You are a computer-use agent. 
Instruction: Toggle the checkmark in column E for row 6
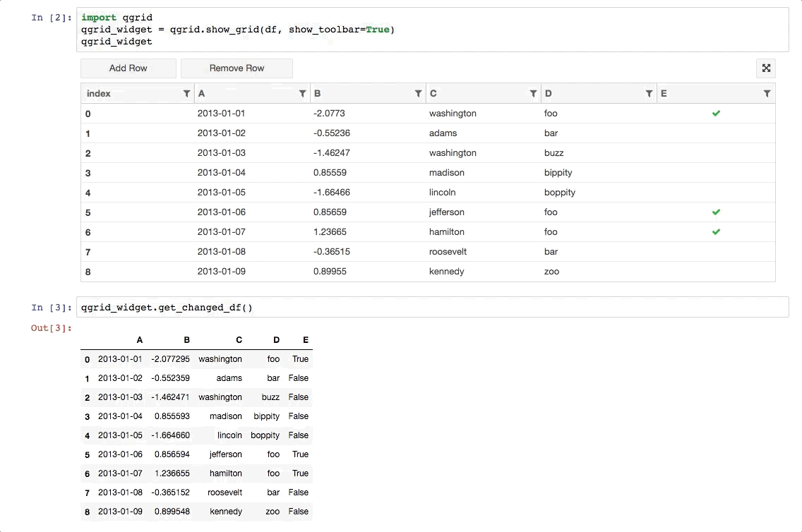(x=716, y=231)
